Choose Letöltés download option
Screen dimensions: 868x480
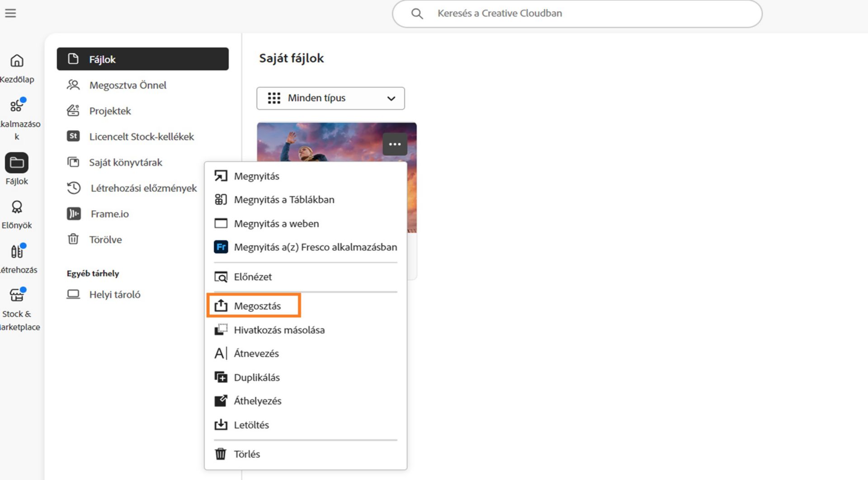306,425
